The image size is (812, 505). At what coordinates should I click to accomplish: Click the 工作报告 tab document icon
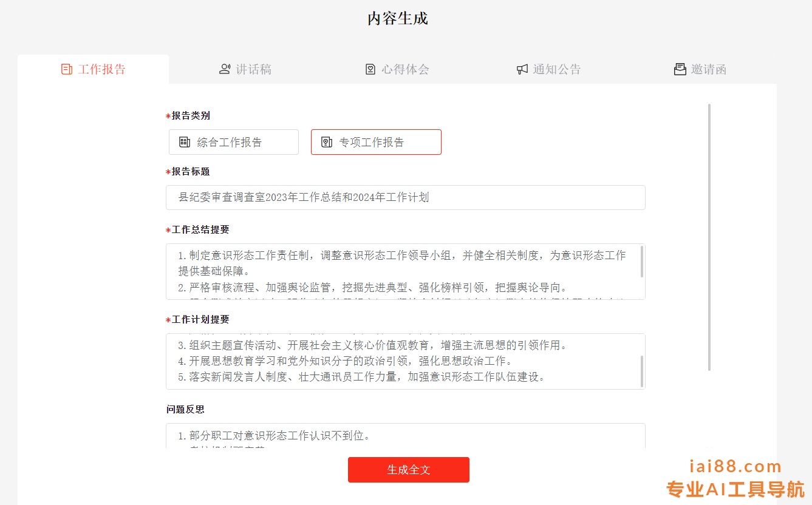point(67,69)
